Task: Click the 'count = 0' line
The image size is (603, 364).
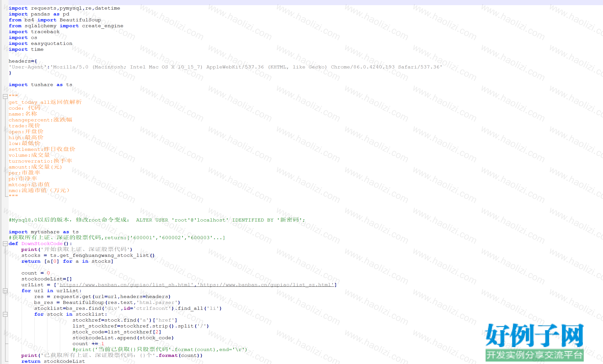Action: point(36,273)
